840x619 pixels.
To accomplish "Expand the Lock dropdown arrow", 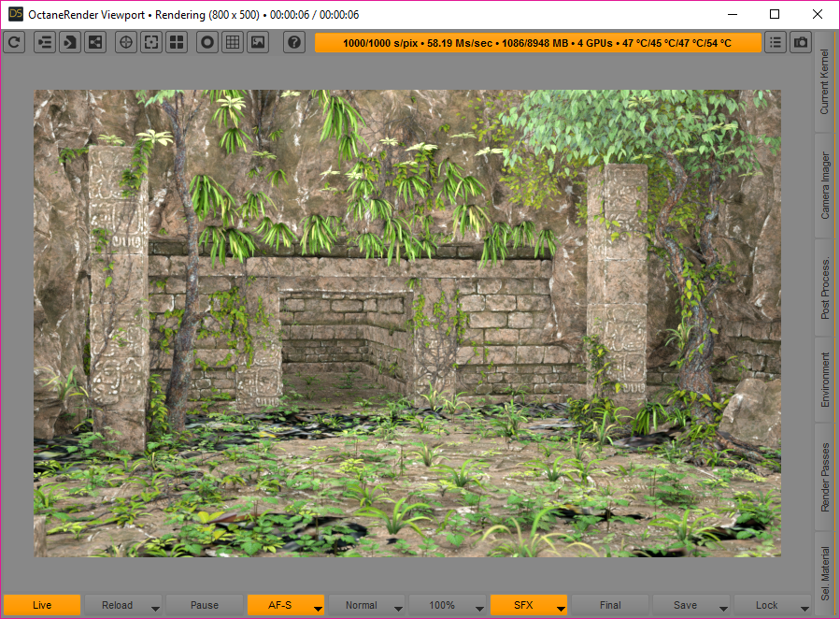I will pyautogui.click(x=804, y=609).
